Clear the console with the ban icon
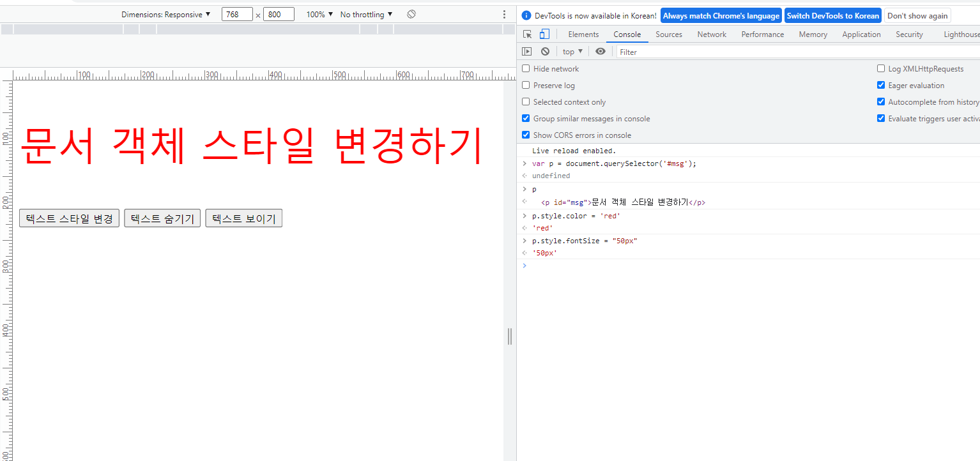 (x=545, y=52)
